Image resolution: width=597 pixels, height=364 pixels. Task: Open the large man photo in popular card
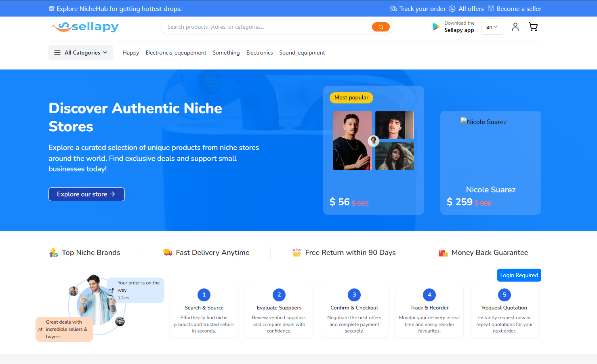(x=353, y=141)
